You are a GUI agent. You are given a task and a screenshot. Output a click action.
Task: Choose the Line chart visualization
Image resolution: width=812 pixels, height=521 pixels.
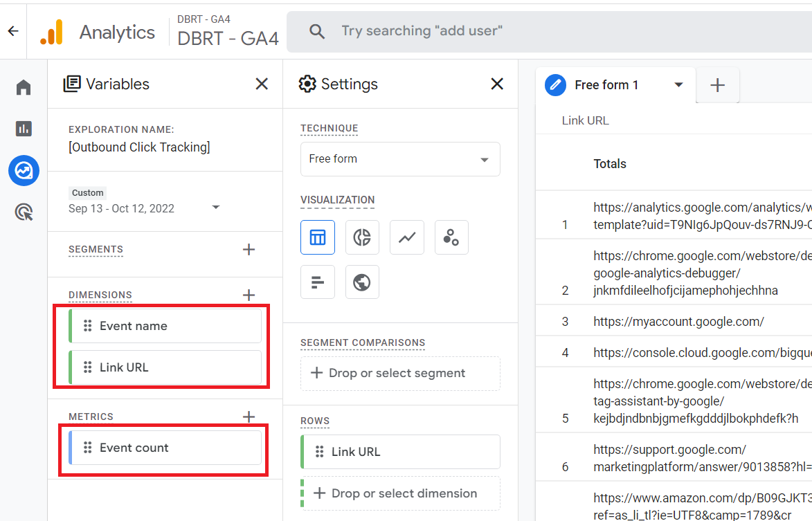(407, 237)
